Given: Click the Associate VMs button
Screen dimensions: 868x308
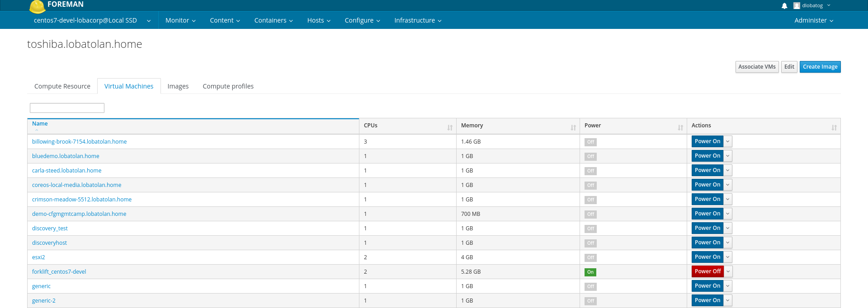Looking at the screenshot, I should (757, 67).
